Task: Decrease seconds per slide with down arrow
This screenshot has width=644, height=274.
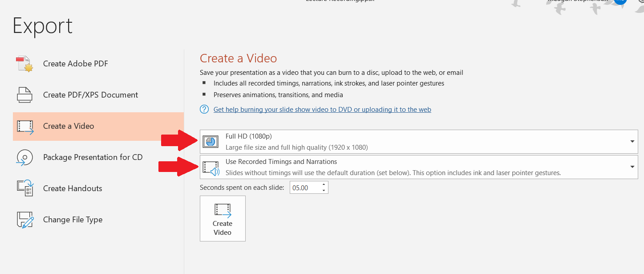Action: click(x=324, y=190)
